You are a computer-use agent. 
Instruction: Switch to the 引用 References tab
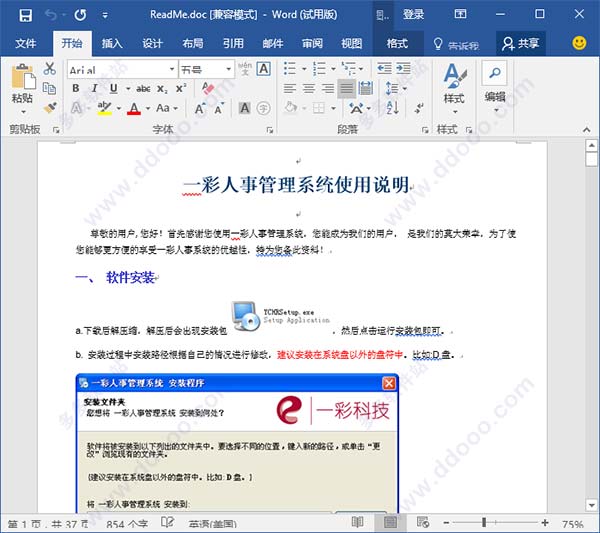(233, 43)
